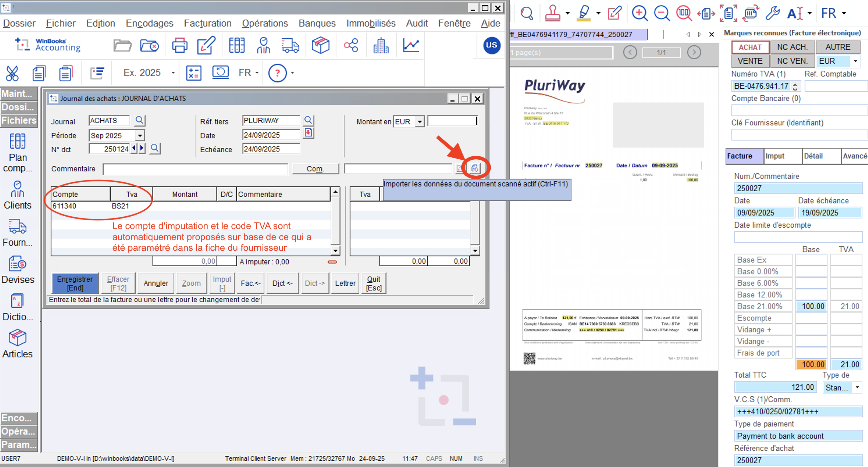Click the Commentaire input field

pyautogui.click(x=196, y=169)
